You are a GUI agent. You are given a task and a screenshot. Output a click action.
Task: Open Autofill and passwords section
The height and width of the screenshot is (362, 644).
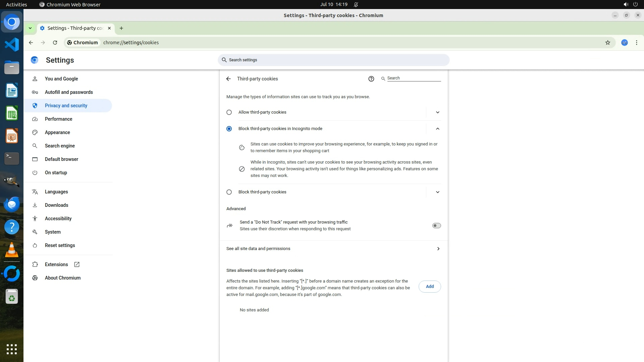coord(69,92)
